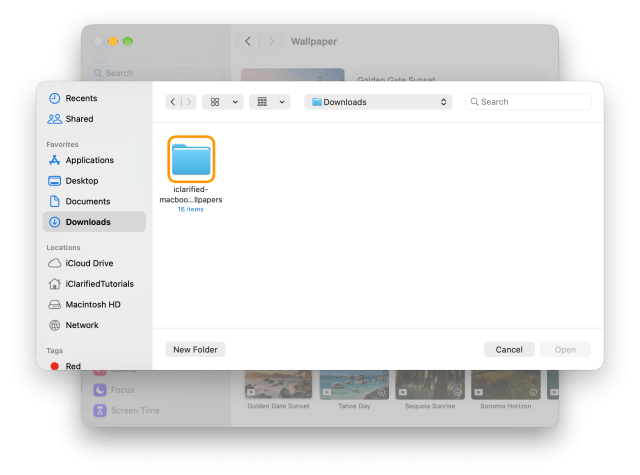Go forward in the Wallpaper settings window
This screenshot has height=475, width=640.
(271, 41)
